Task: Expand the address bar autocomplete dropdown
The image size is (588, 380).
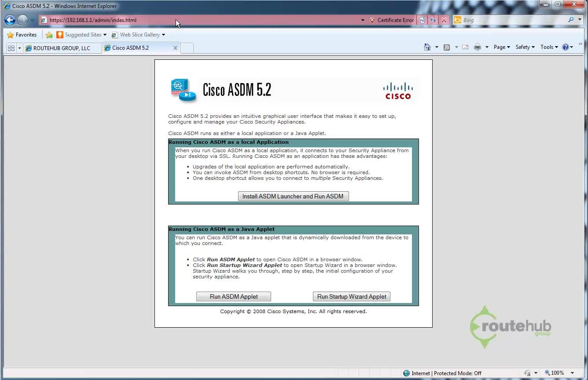Action: (x=363, y=20)
